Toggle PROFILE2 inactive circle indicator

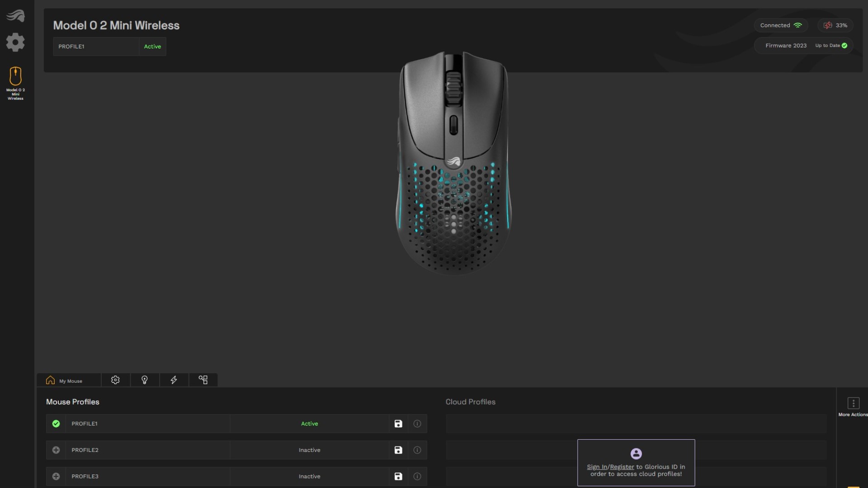click(x=56, y=450)
